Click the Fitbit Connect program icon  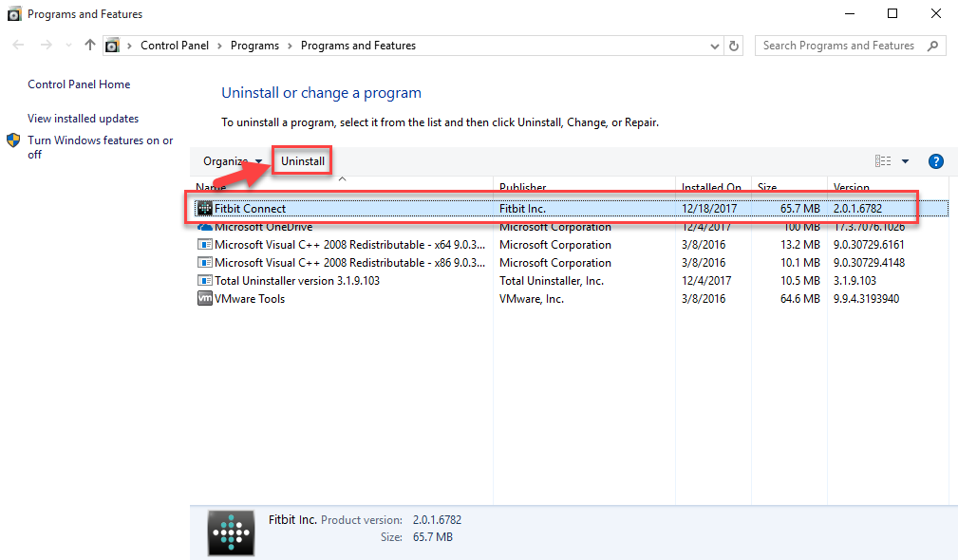pyautogui.click(x=204, y=209)
